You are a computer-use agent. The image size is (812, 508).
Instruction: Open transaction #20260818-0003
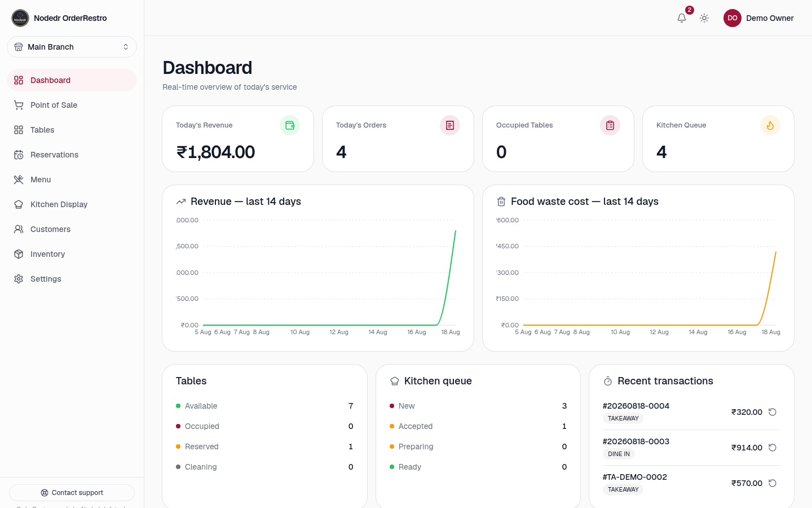pyautogui.click(x=636, y=441)
